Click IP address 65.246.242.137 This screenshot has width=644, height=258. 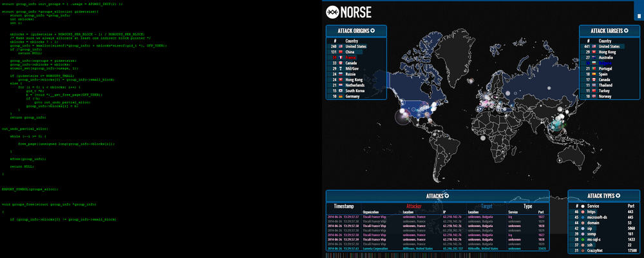pos(452,248)
